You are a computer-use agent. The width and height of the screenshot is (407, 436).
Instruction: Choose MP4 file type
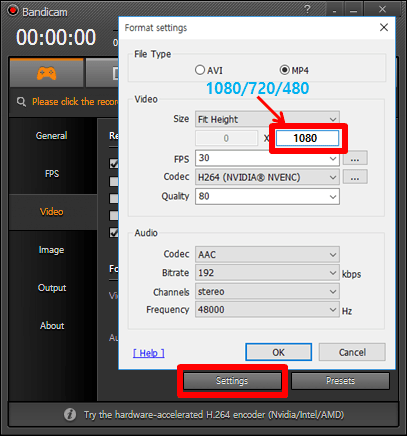click(294, 70)
